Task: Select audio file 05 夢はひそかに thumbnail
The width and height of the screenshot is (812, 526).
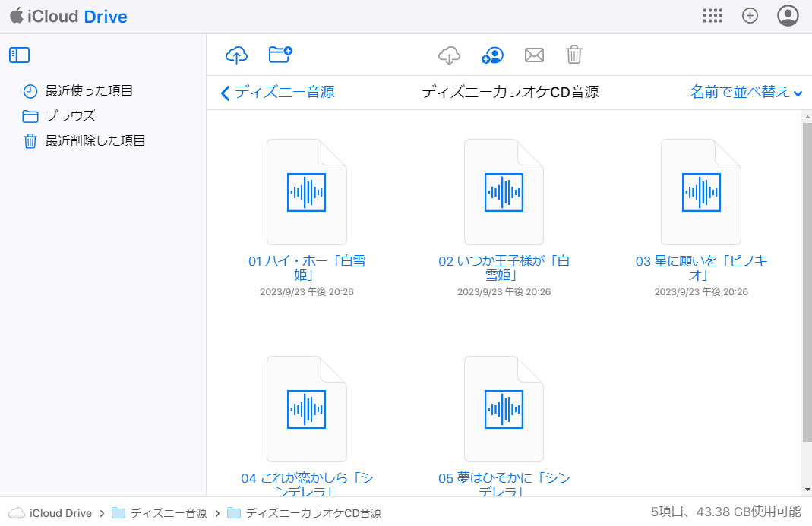Action: click(x=504, y=409)
